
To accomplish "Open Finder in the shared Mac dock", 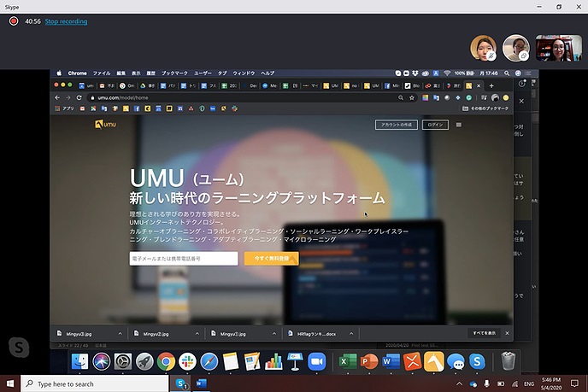I will (x=79, y=361).
